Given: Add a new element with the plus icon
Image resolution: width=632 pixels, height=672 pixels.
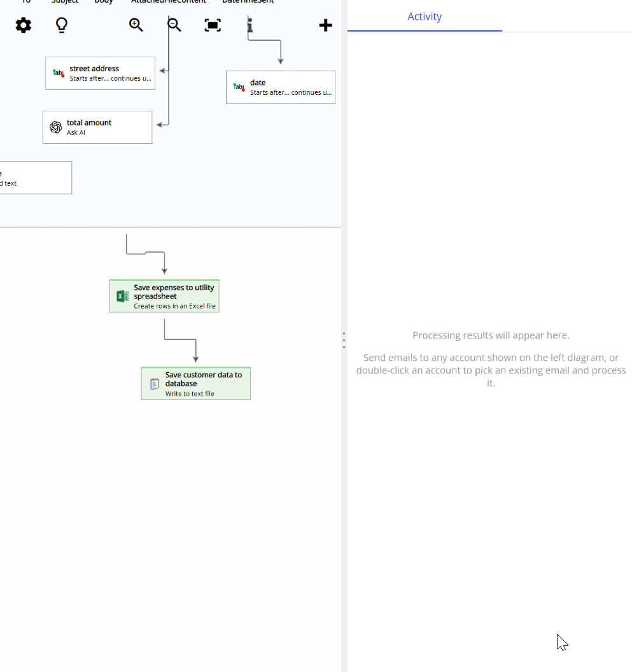Looking at the screenshot, I should (x=325, y=25).
